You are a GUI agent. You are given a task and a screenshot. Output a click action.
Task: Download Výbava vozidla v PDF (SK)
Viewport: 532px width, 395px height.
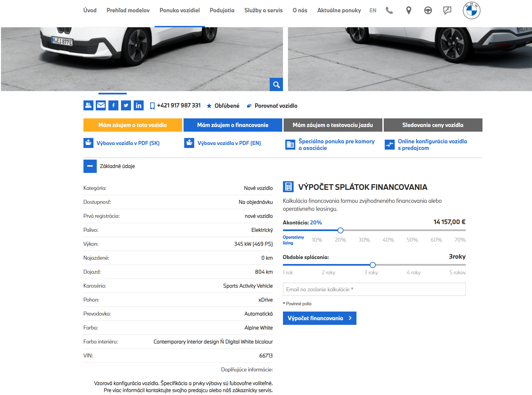[122, 143]
